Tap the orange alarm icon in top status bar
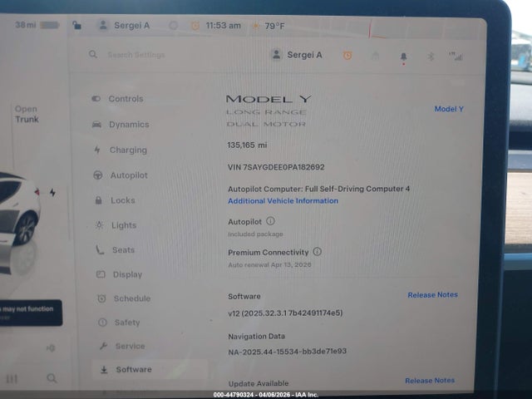 pos(195,26)
